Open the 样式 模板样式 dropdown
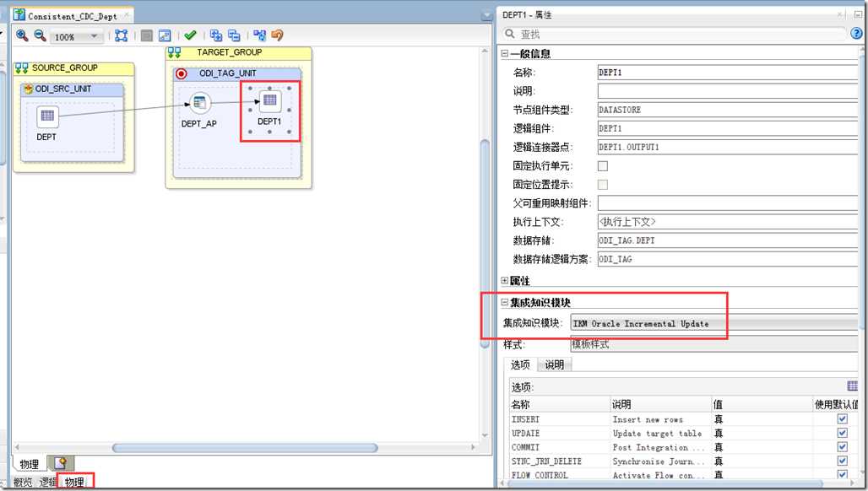 coord(714,344)
